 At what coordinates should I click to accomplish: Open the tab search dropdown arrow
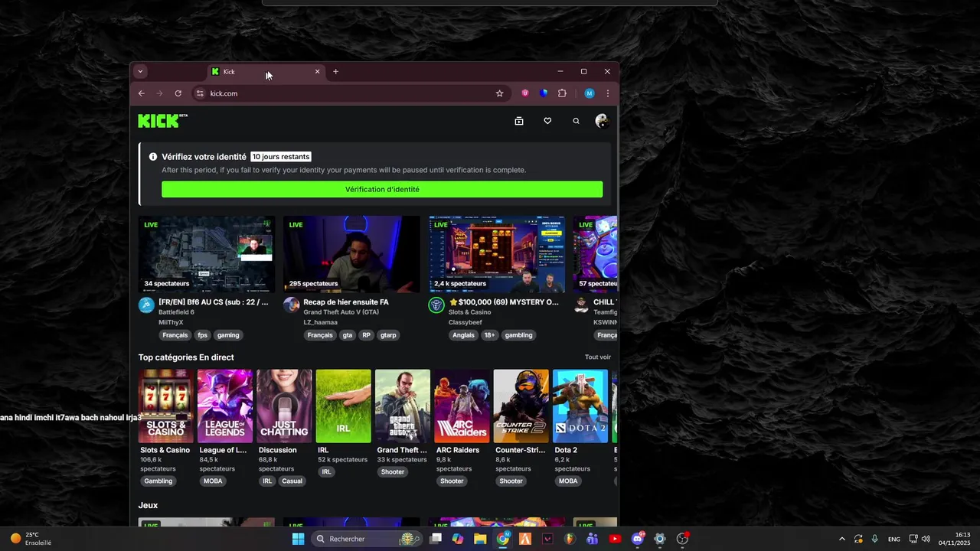pyautogui.click(x=140, y=71)
